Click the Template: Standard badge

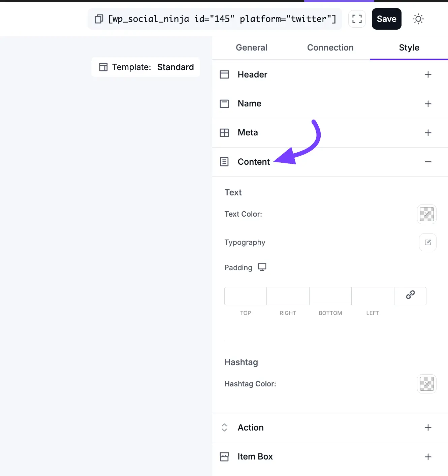click(146, 67)
